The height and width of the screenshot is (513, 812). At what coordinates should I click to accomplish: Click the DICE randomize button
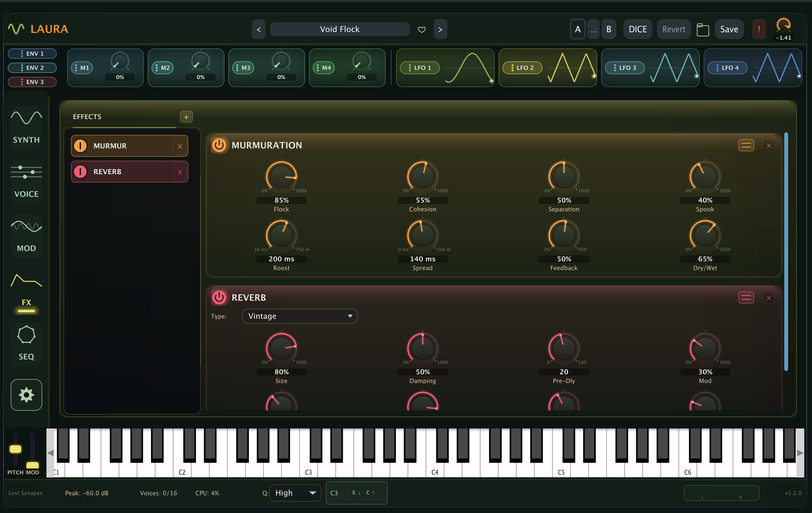pos(638,29)
